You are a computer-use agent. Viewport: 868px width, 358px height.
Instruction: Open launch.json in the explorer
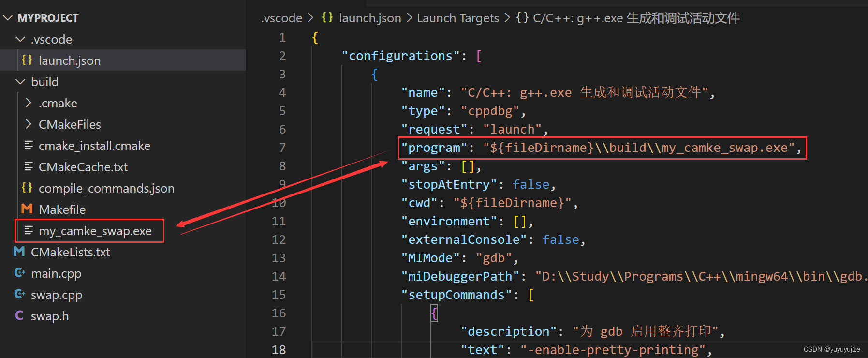click(x=70, y=60)
